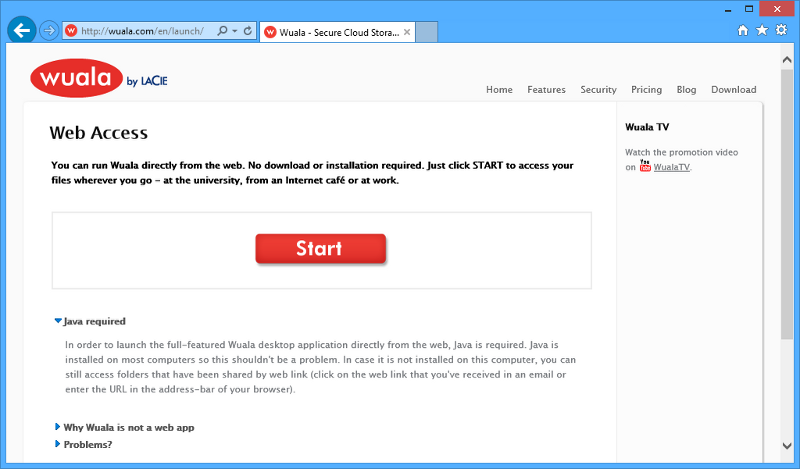
Task: Go to the Pricing page in navigation
Action: tap(646, 90)
